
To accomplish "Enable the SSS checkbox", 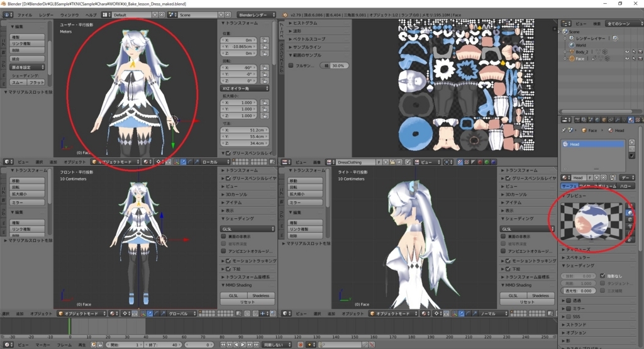I will 569,316.
